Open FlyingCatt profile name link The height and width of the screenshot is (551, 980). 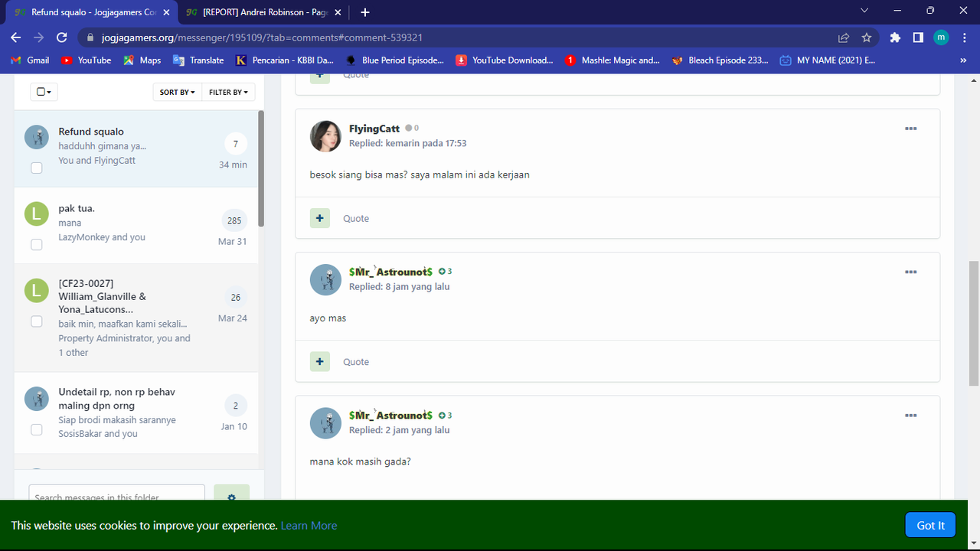pos(374,129)
